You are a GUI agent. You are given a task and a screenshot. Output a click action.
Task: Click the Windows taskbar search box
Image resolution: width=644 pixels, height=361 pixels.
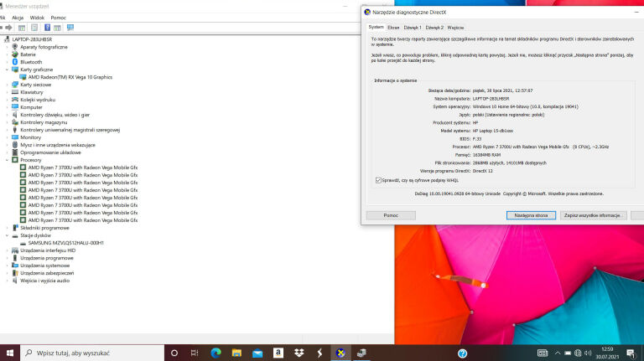(x=92, y=353)
